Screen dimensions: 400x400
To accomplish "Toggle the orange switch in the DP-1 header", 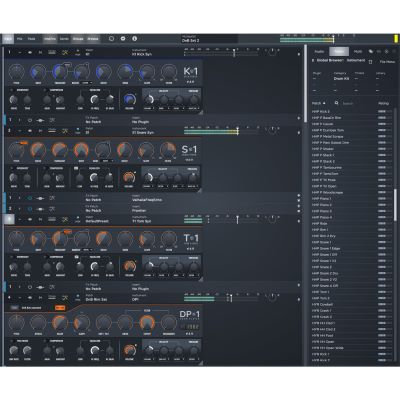I will click(60, 308).
